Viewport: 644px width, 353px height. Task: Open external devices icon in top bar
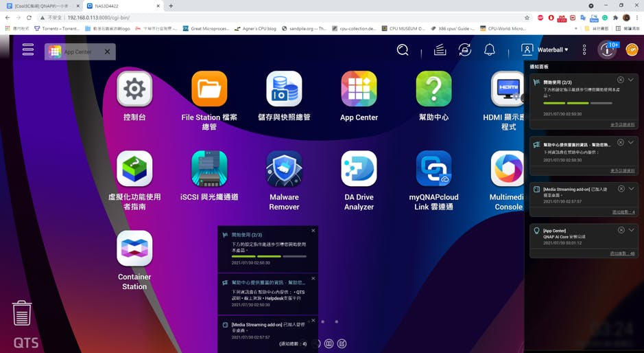pos(464,50)
